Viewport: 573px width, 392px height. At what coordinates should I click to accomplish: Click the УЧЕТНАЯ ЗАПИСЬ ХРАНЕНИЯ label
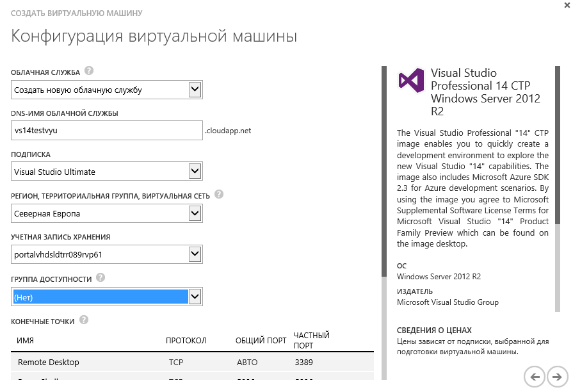[x=61, y=237]
